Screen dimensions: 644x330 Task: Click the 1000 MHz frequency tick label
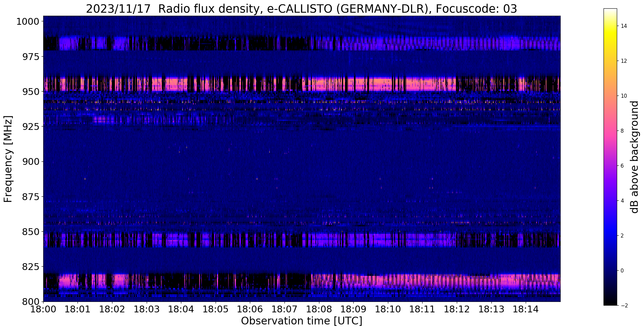point(28,22)
